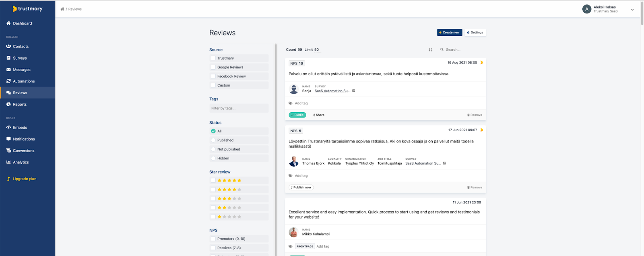Check the Trustmary source filter
644x256 pixels.
click(x=213, y=58)
